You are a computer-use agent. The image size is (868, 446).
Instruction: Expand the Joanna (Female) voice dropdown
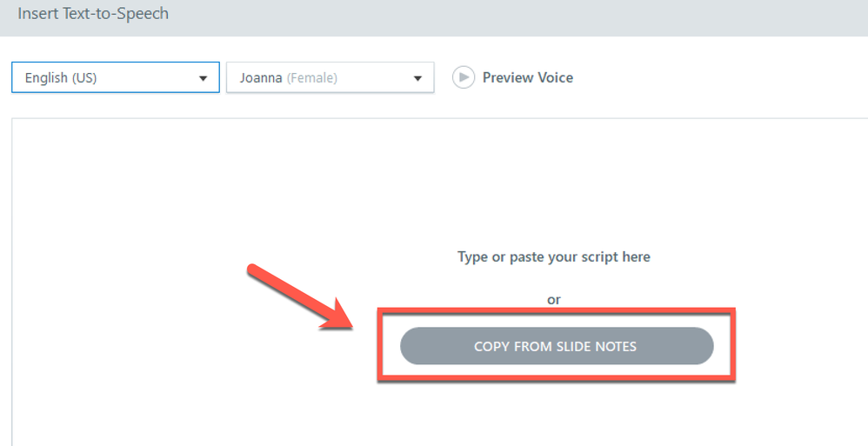pos(330,77)
